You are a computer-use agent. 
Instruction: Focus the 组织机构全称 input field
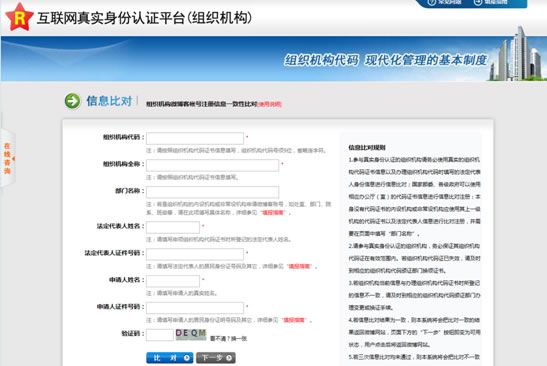click(x=212, y=165)
